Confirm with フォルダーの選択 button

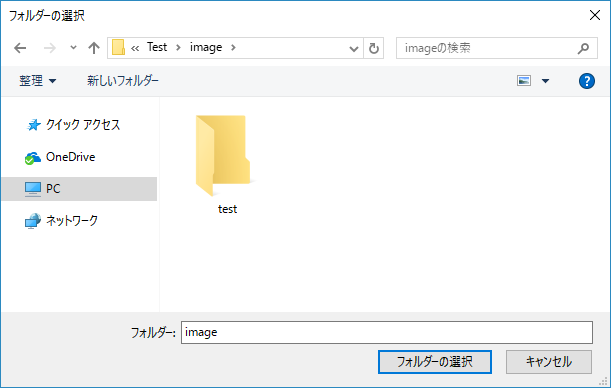434,362
